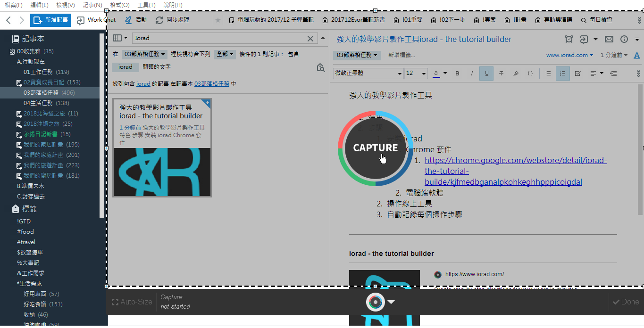Open shortcut 201712Esor筆記新書

pos(353,20)
